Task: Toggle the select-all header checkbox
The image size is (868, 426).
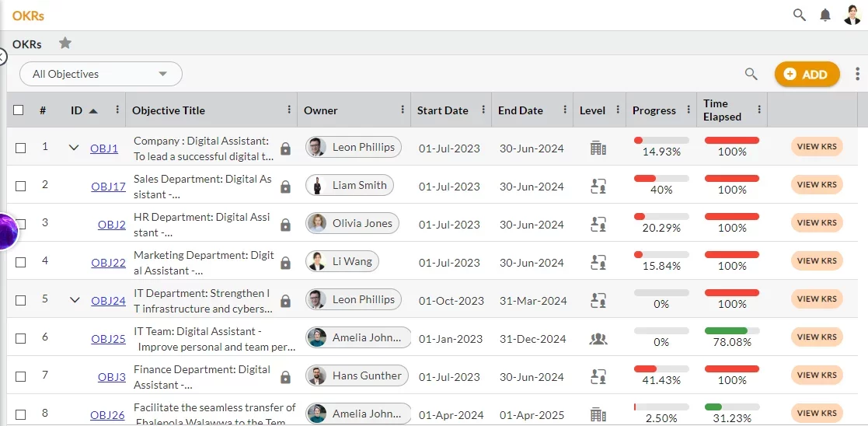Action: coord(19,110)
